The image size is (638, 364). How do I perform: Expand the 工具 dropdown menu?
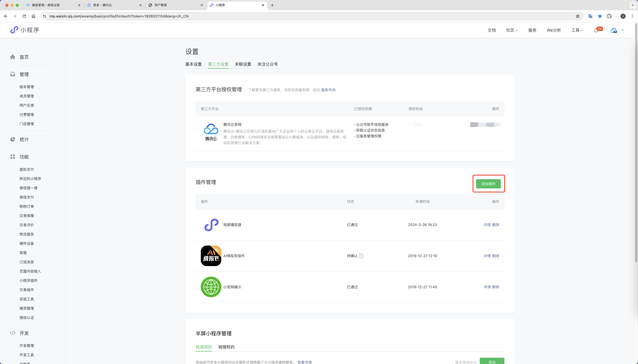click(x=577, y=30)
